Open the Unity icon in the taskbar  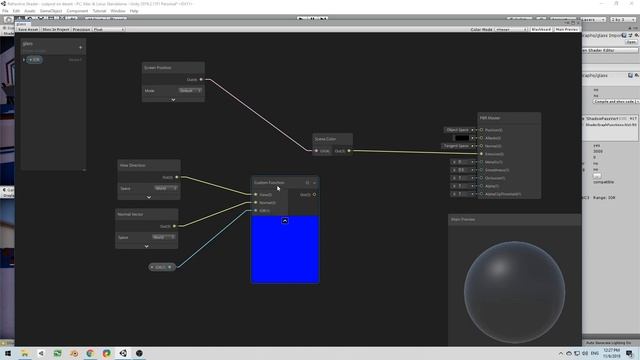[123, 353]
